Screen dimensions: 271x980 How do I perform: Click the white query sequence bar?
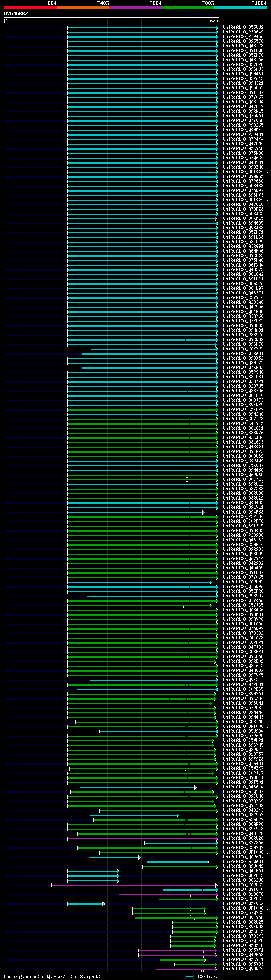[111, 17]
